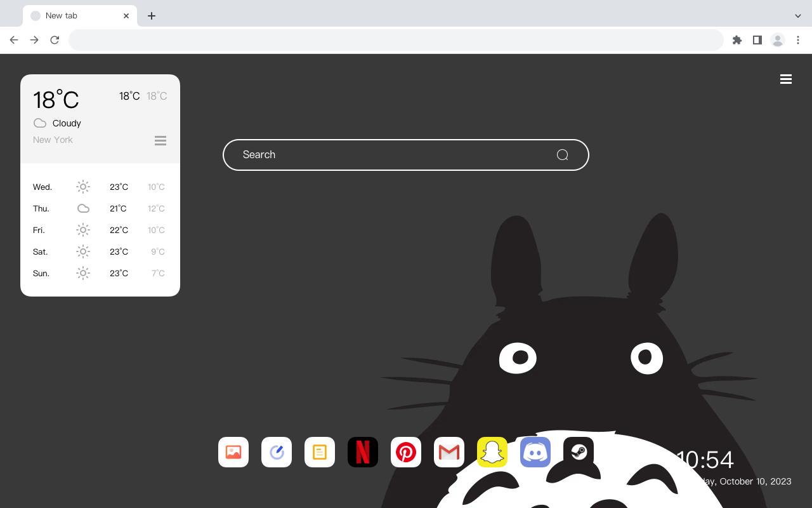This screenshot has width=812, height=508.
Task: Open the Chrome profile avatar
Action: tap(778, 40)
